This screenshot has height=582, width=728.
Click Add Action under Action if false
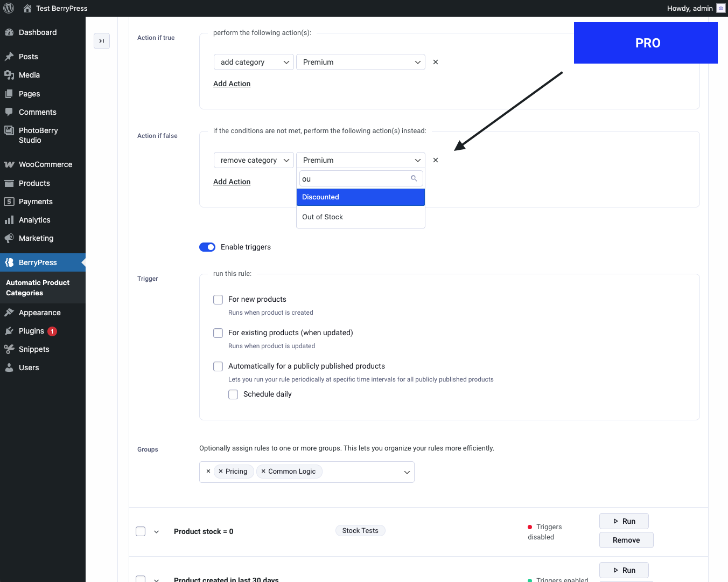232,182
